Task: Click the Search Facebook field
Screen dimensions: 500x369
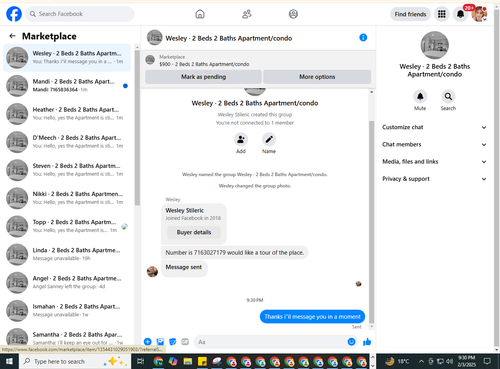Action: 80,14
